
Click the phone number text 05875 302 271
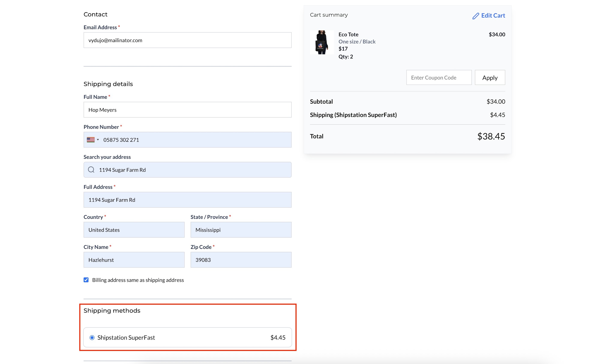121,140
